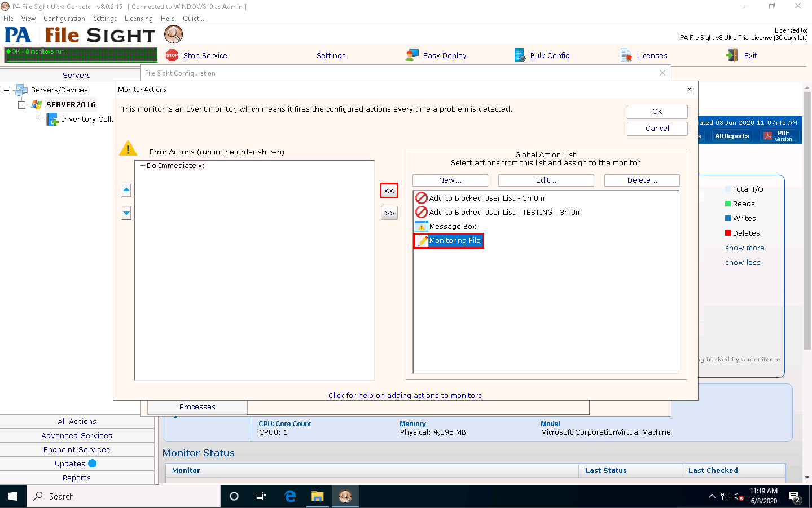Open Task View on the taskbar
812x508 pixels.
(261, 496)
